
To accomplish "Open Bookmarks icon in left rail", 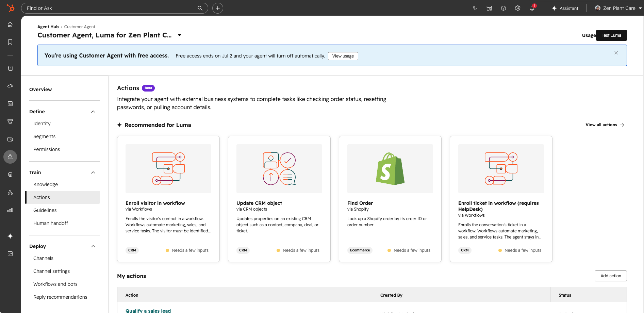I will click(x=10, y=42).
